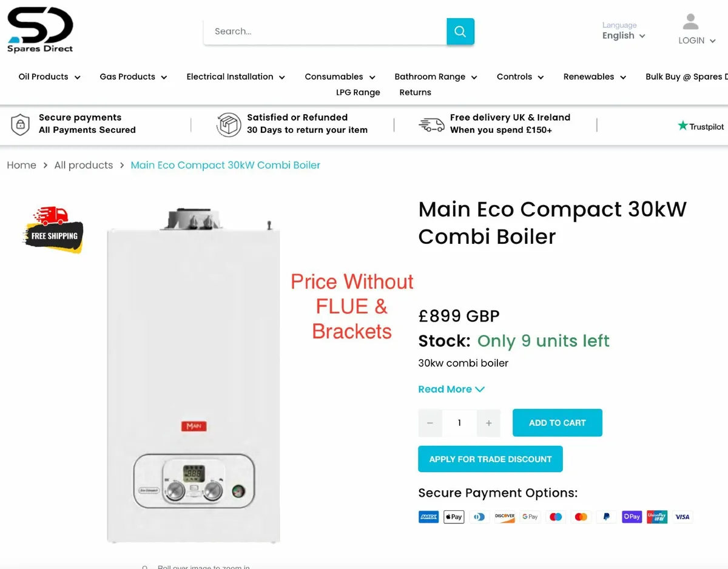
Task: Open the Trustpilot rating link
Action: pyautogui.click(x=701, y=126)
